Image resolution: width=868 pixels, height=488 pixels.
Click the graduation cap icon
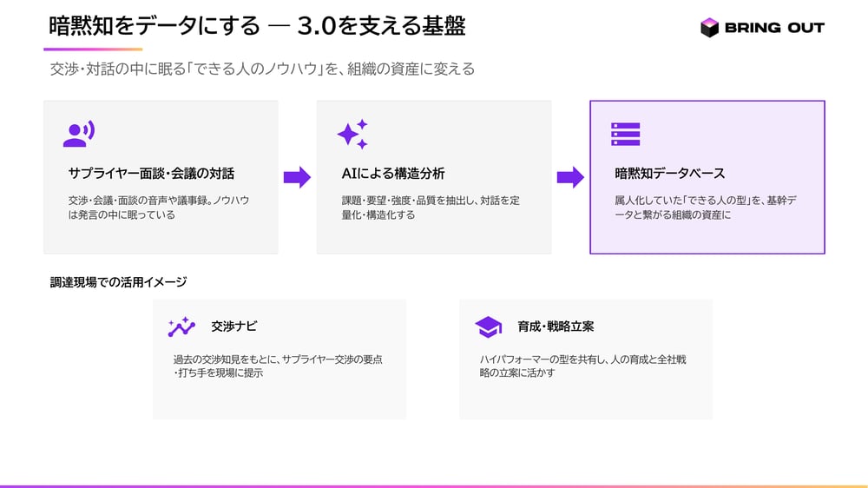pyautogui.click(x=488, y=326)
